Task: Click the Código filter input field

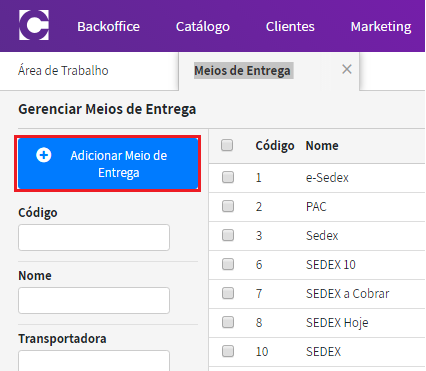Action: click(x=94, y=237)
